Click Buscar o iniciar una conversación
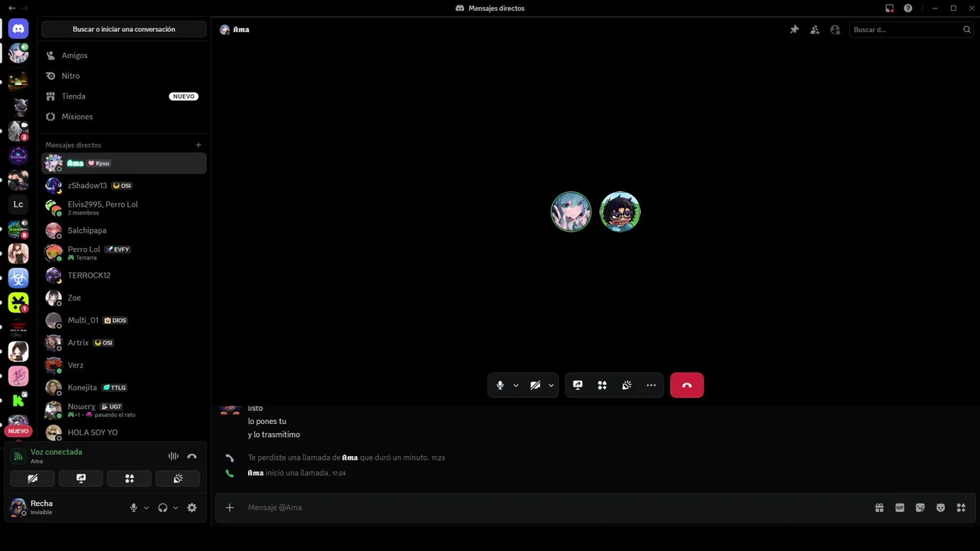Image resolution: width=980 pixels, height=551 pixels. 124,29
